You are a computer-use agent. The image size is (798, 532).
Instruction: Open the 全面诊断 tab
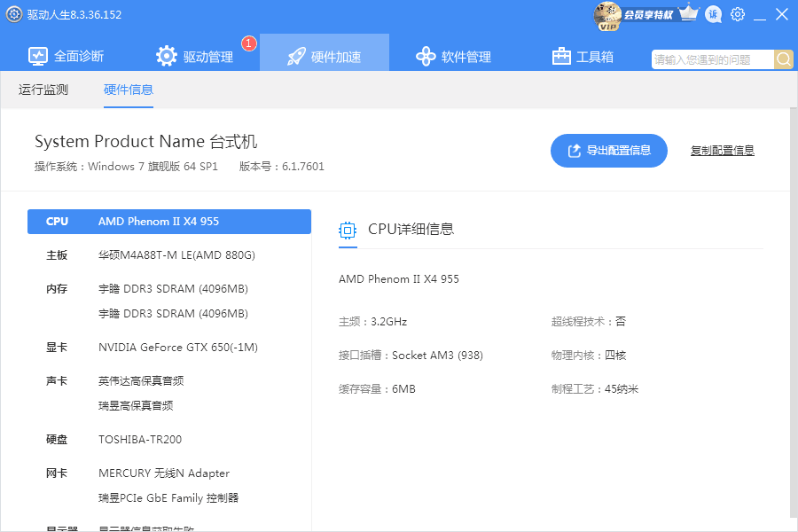coord(66,57)
